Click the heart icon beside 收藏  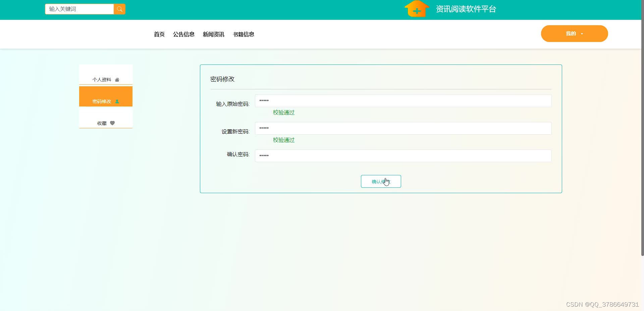pos(112,123)
